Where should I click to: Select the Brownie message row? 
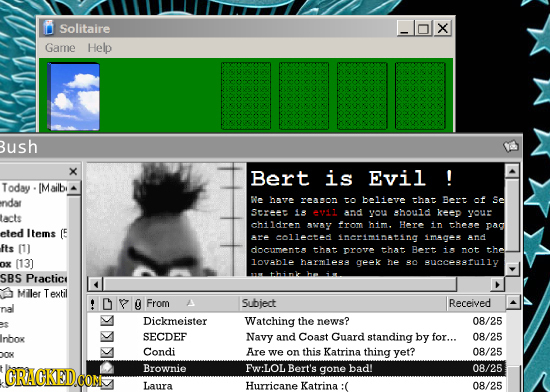coord(296,368)
